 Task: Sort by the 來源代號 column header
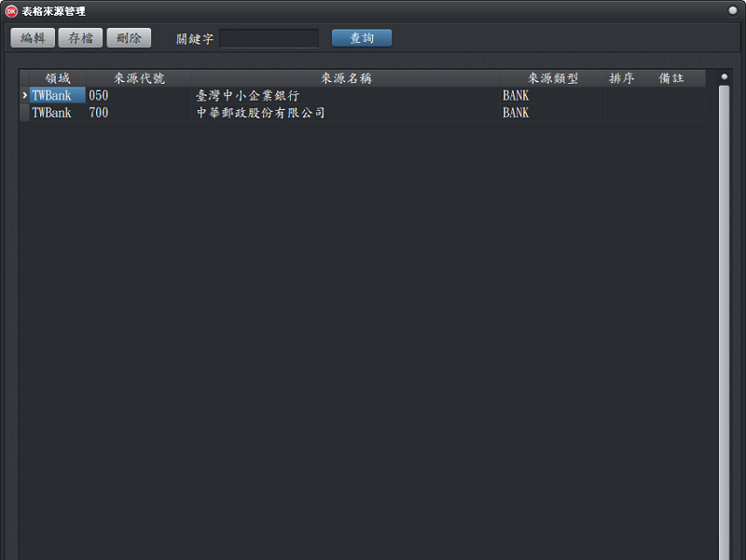pos(139,78)
